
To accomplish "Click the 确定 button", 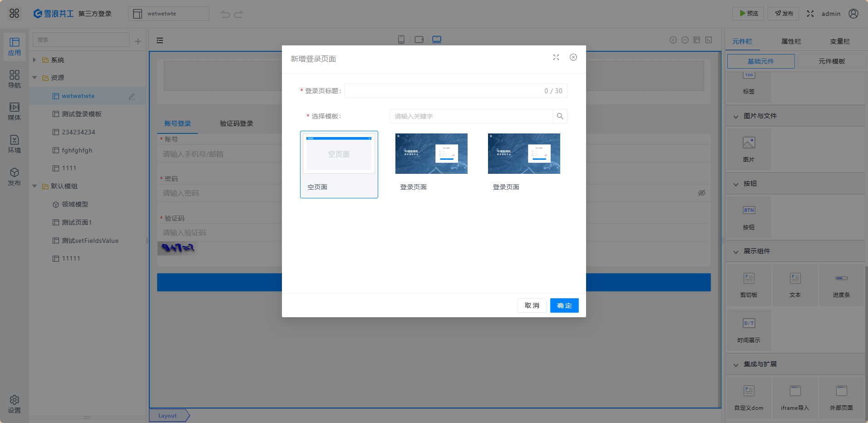I will (x=564, y=305).
